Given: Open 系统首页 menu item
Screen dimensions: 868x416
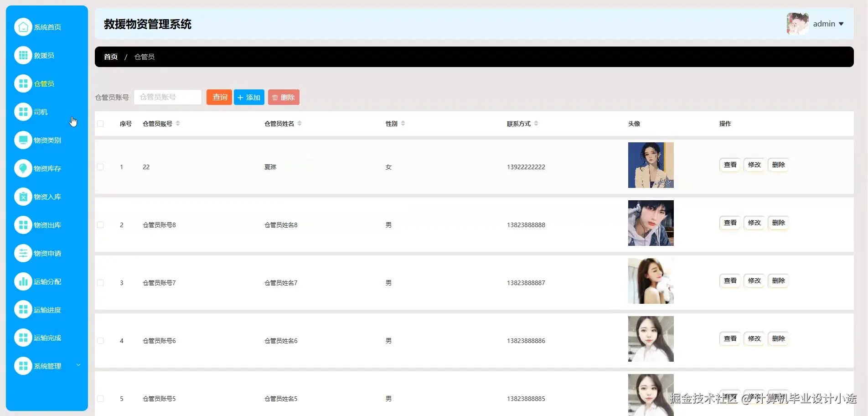Looking at the screenshot, I should [47, 27].
